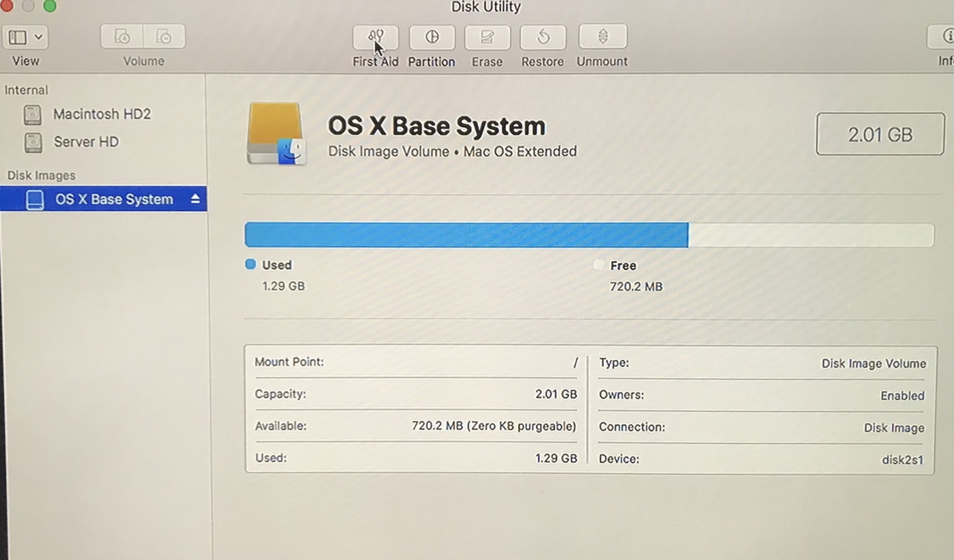
Task: Select OS X Base System disk image
Action: tap(114, 199)
